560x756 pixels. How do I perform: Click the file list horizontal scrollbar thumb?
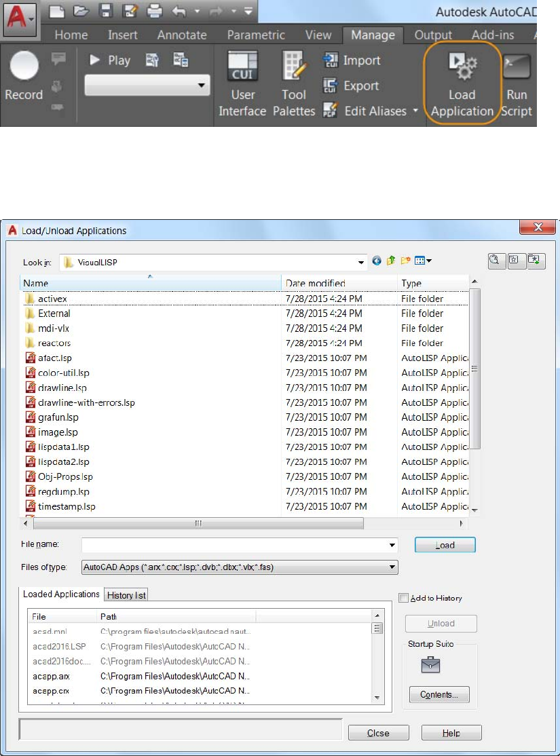(x=198, y=523)
